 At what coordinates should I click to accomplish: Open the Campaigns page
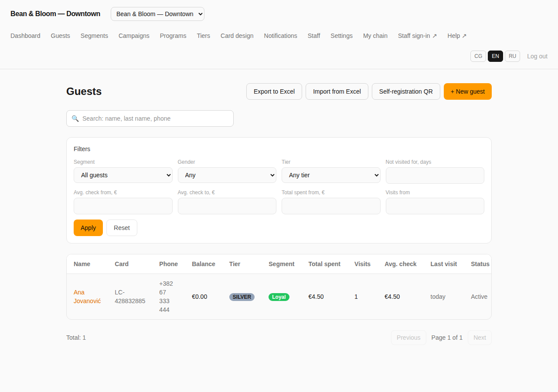[x=134, y=36]
